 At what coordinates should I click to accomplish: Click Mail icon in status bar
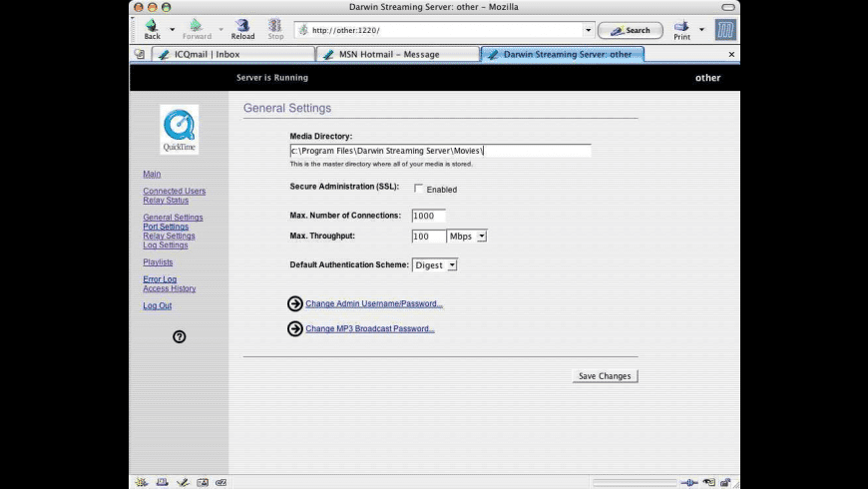coord(163,482)
